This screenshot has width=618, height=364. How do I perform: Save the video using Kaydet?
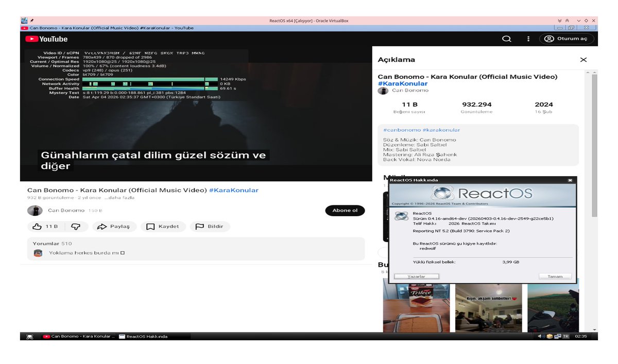coord(163,227)
